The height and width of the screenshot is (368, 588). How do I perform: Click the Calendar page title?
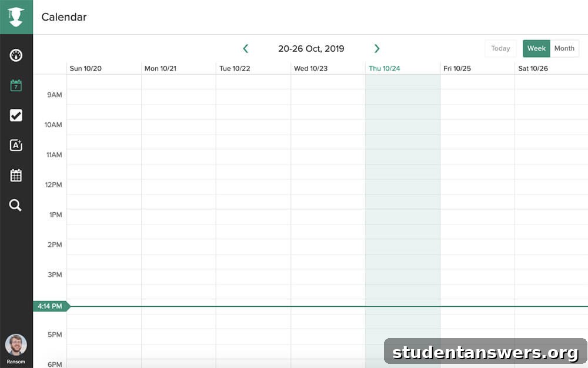64,17
